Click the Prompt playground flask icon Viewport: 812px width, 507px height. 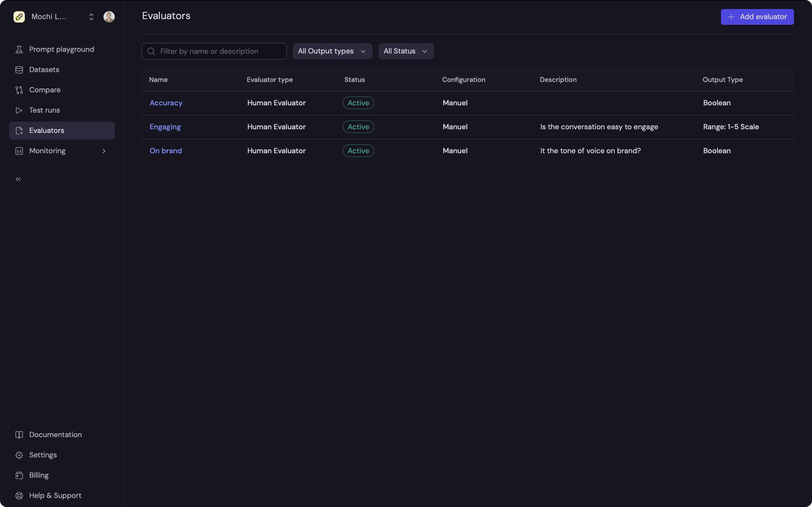(x=19, y=50)
